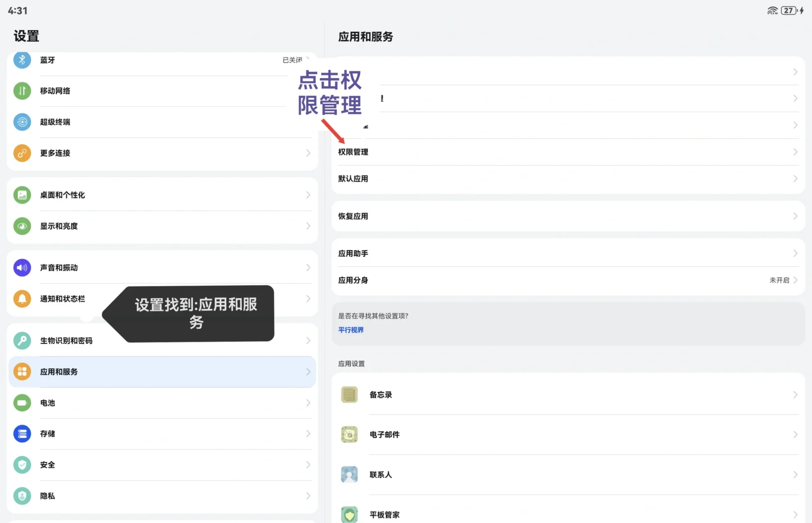Tap 未开启 status on 应用分身
The width and height of the screenshot is (812, 523).
pos(779,280)
